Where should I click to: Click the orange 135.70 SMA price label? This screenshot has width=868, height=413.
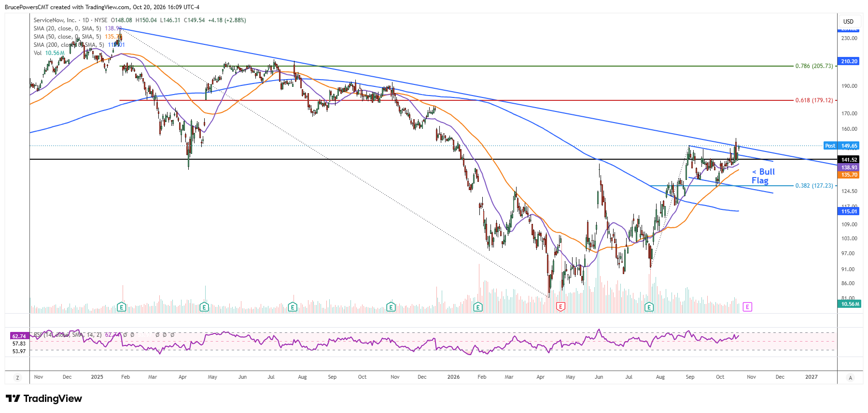point(849,175)
